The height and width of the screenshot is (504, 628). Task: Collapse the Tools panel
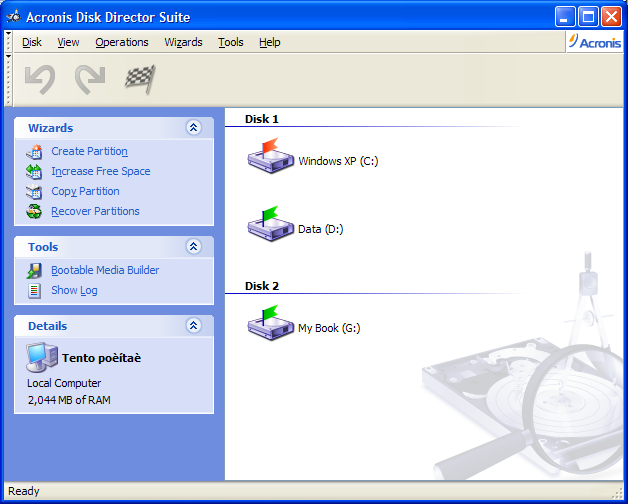tap(193, 247)
